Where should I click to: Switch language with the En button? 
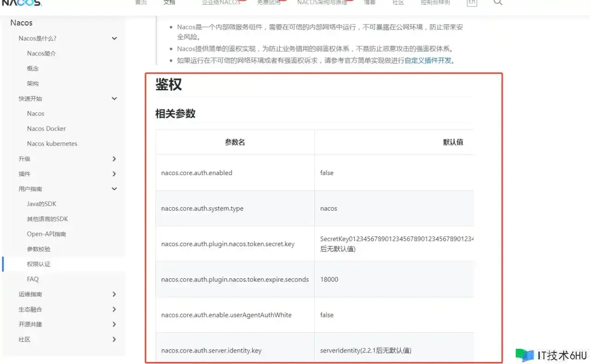point(472,2)
